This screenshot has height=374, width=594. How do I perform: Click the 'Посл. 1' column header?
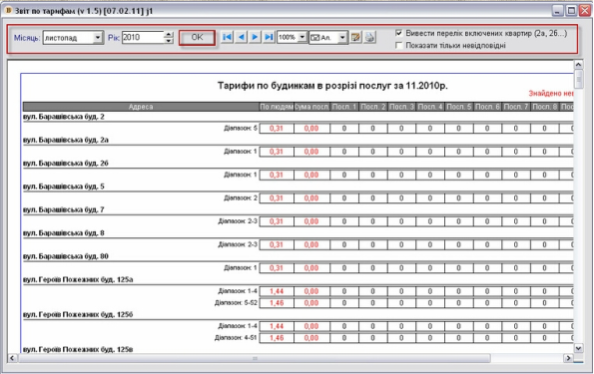[x=344, y=107]
